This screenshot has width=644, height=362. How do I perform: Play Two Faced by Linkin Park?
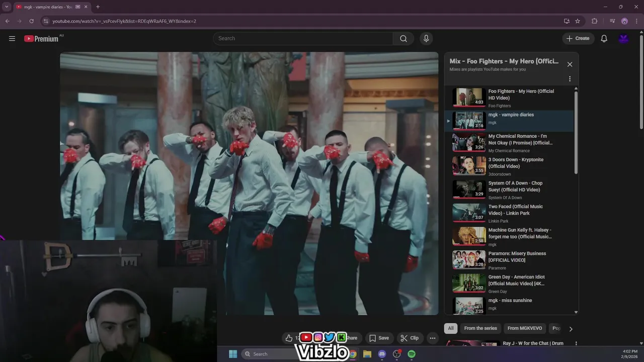tap(509, 213)
